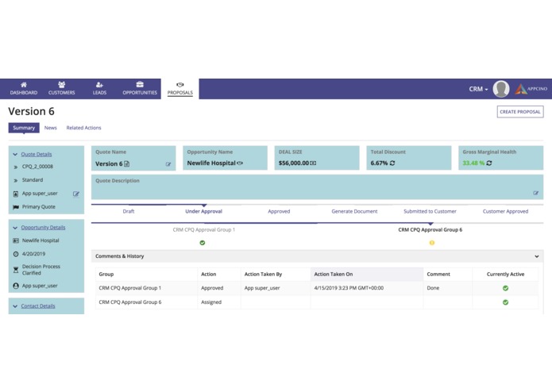Click '$56,000.00' deal size value
552x392 pixels.
click(294, 163)
